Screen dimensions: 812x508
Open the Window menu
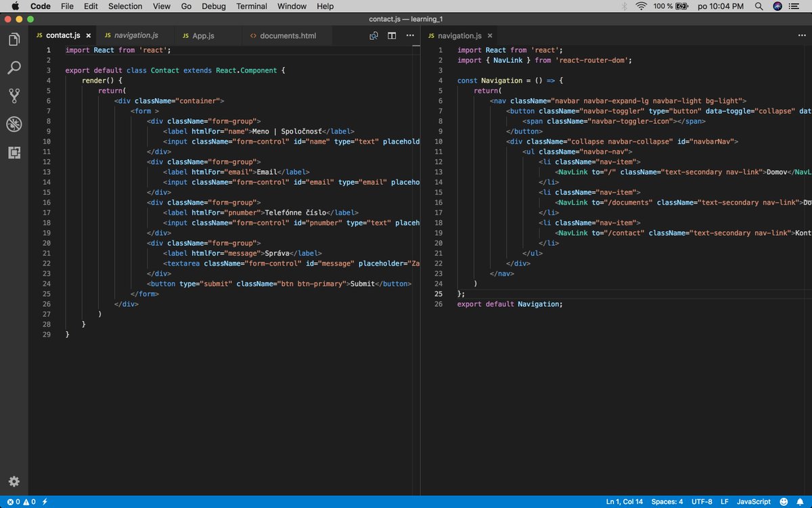[292, 6]
